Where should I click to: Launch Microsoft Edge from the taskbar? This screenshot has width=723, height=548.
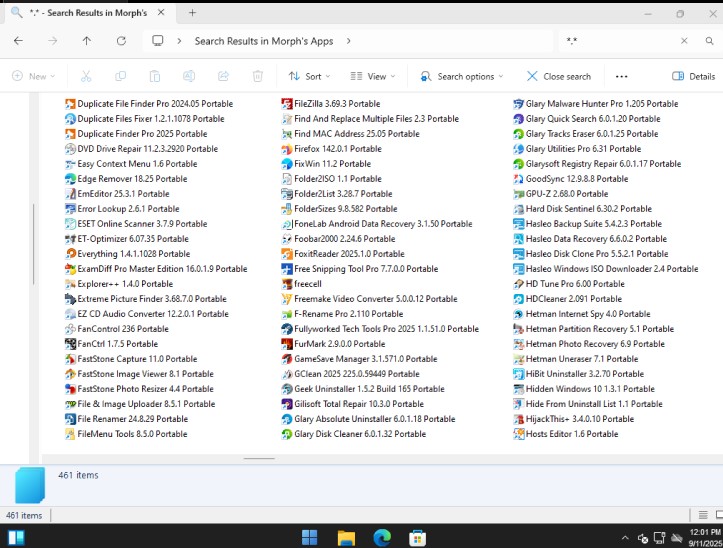[382, 537]
